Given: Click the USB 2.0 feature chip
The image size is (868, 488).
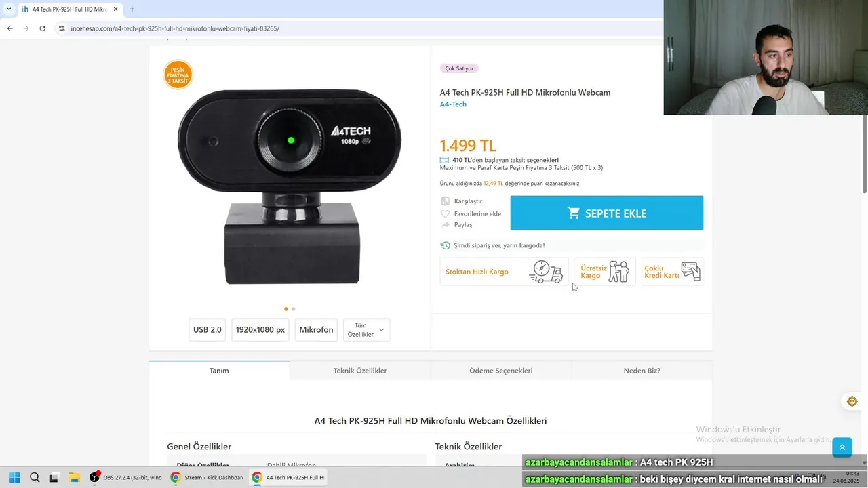Looking at the screenshot, I should [207, 330].
